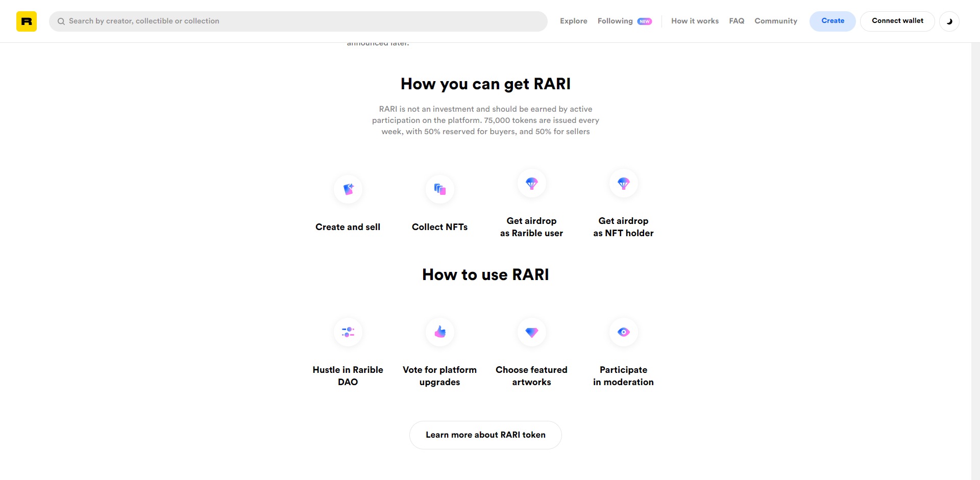Click Get airdrop as Rarible user text
980x480 pixels.
pyautogui.click(x=531, y=227)
